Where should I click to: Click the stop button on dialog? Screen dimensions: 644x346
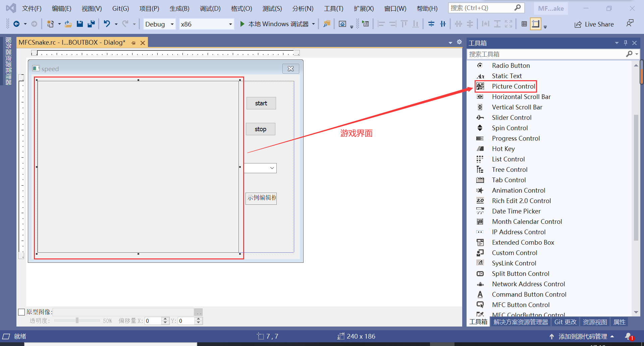pyautogui.click(x=261, y=129)
